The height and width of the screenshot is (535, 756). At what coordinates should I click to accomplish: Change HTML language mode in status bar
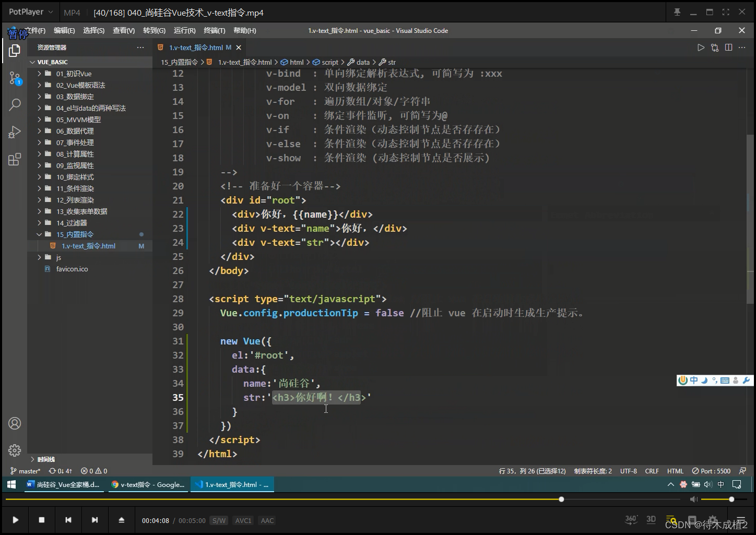pos(675,471)
